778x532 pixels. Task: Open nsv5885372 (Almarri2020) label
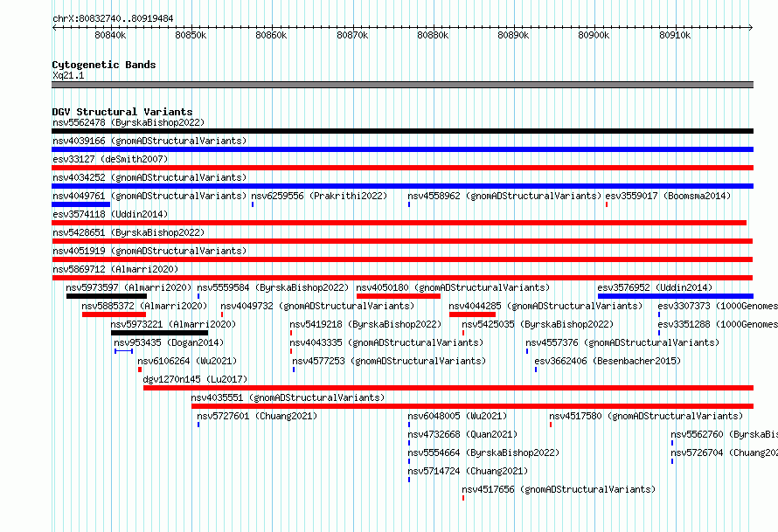(x=144, y=306)
